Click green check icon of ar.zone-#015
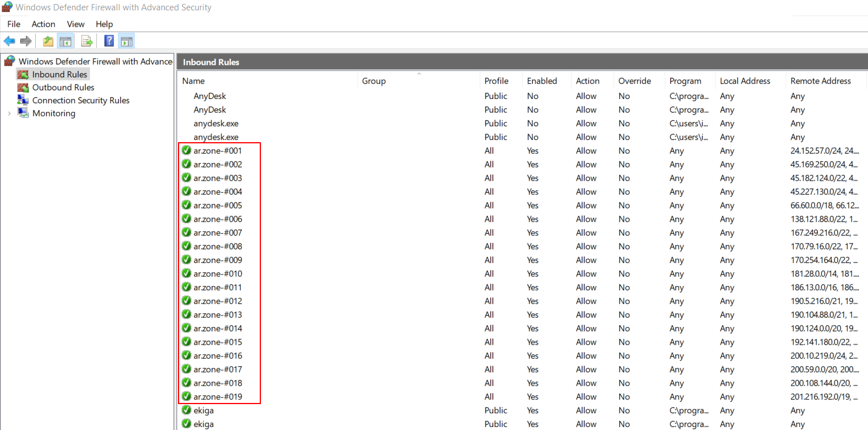Image resolution: width=868 pixels, height=430 pixels. 187,342
